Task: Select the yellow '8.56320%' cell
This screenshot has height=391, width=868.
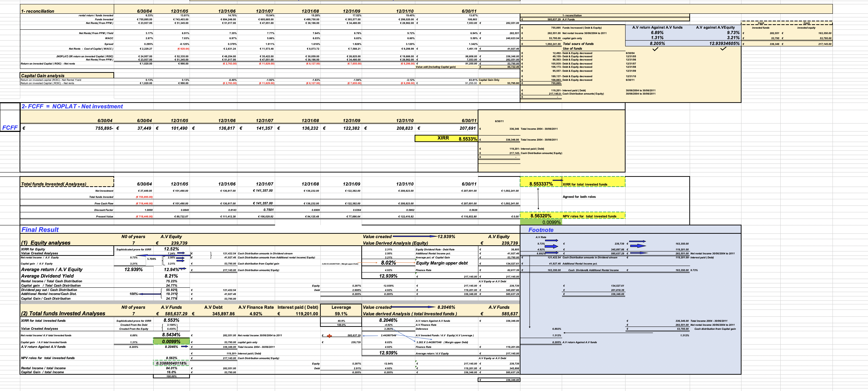Action: pos(541,216)
